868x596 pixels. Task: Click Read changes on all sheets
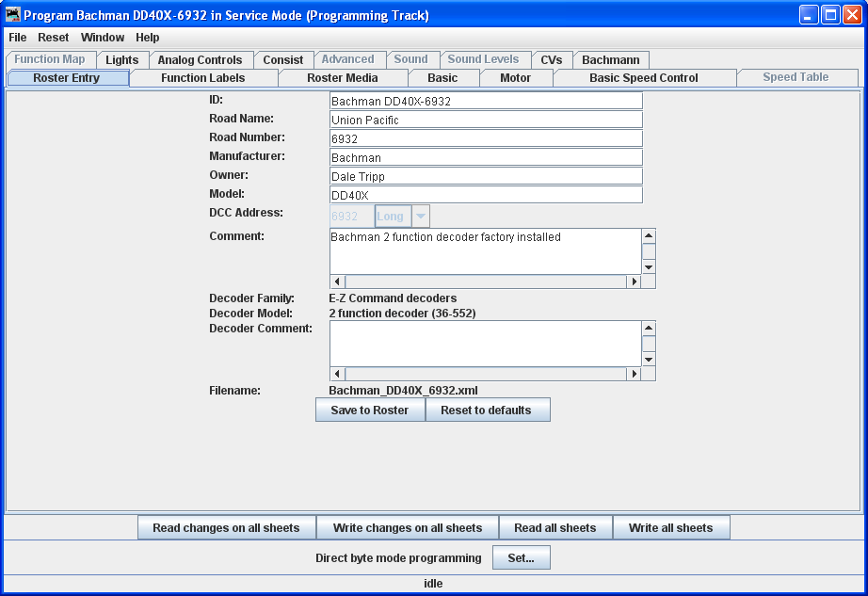226,528
